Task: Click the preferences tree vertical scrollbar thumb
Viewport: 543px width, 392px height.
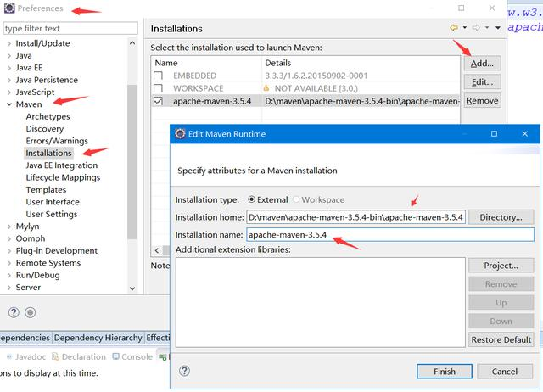Action: [x=132, y=161]
